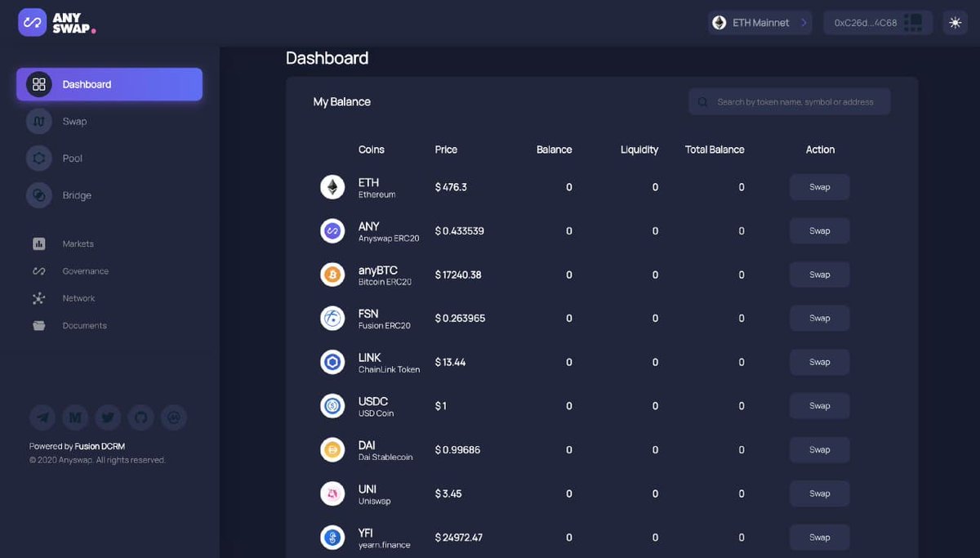Open Anyswap's Twitter page
The width and height of the screenshot is (980, 558).
[108, 417]
